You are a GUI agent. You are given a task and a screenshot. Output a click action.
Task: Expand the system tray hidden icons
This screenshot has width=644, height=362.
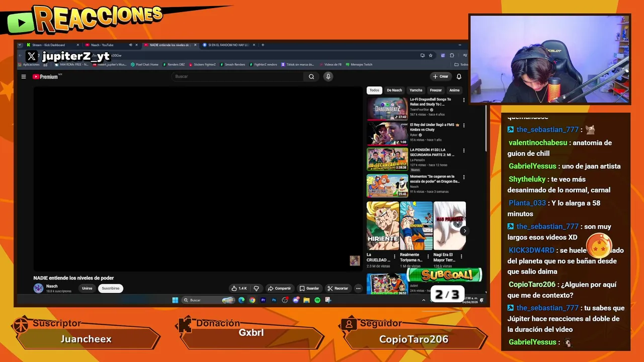(x=423, y=300)
